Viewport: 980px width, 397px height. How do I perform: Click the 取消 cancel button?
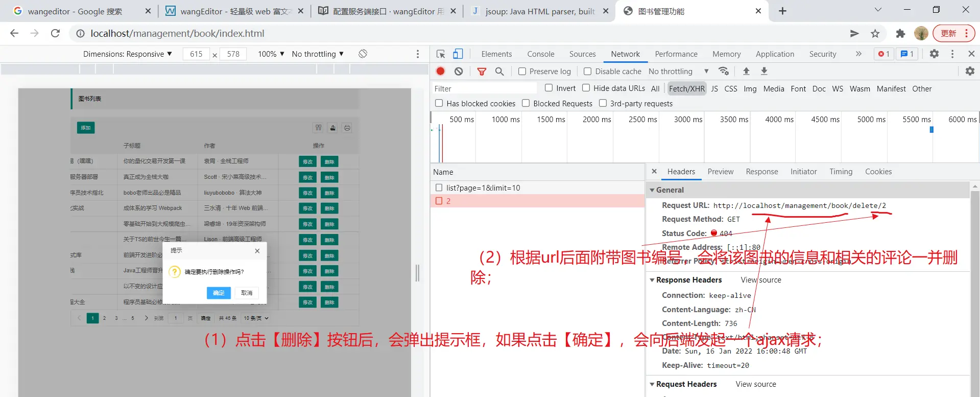coord(247,293)
